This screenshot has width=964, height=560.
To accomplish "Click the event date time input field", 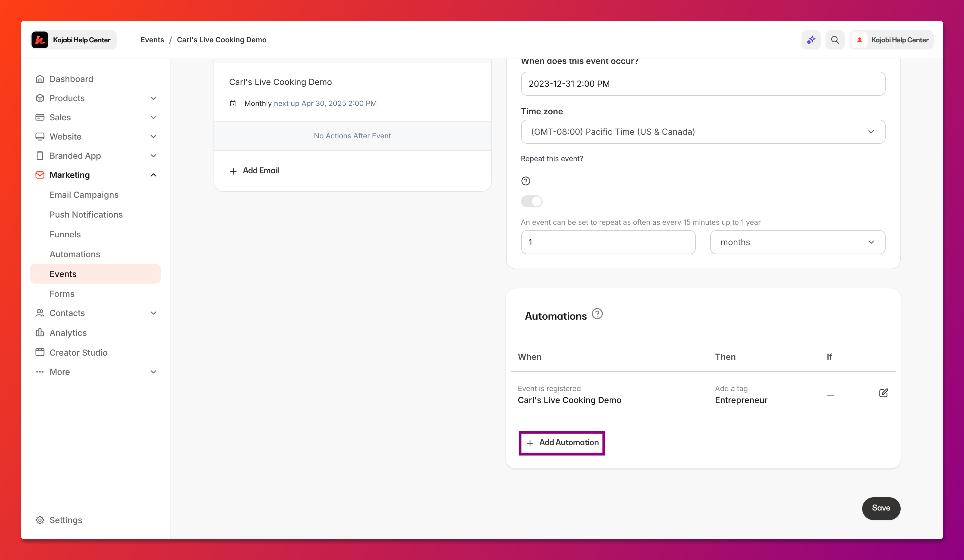I will pos(703,84).
